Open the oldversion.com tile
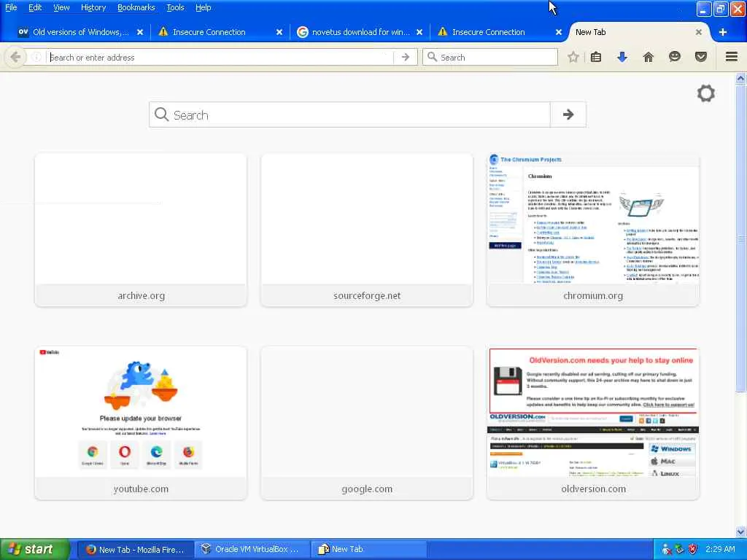The image size is (747, 560). 593,424
